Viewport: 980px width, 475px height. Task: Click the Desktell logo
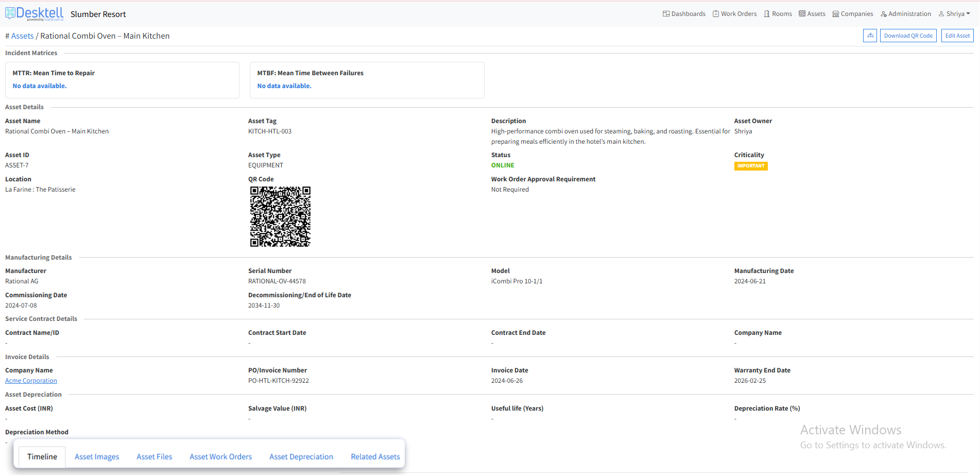click(x=35, y=13)
